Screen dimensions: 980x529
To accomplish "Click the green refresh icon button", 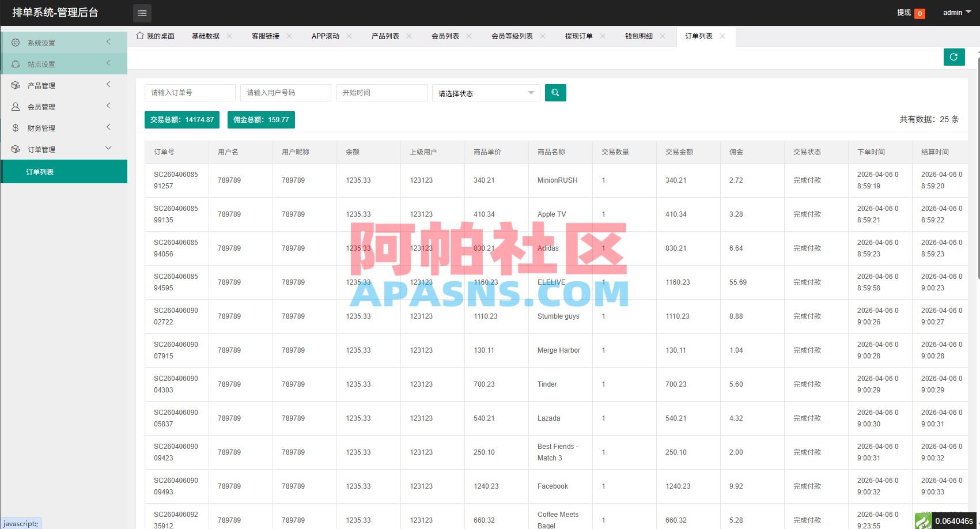I will [954, 57].
